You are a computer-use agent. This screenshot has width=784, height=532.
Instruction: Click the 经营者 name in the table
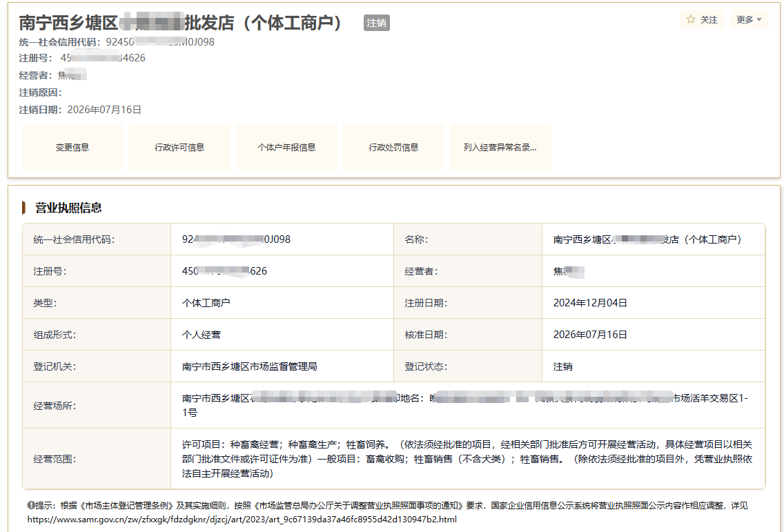coord(569,271)
